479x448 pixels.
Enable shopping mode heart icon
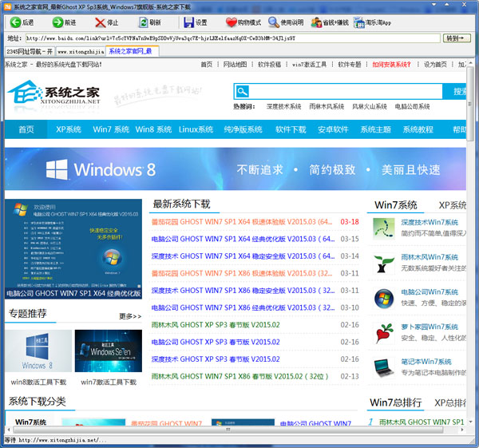232,22
